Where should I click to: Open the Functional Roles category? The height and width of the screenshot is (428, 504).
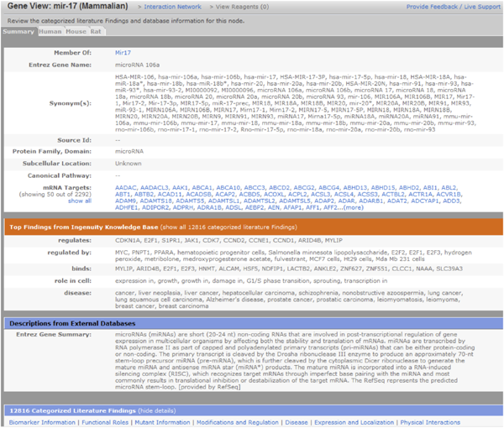[x=105, y=422]
